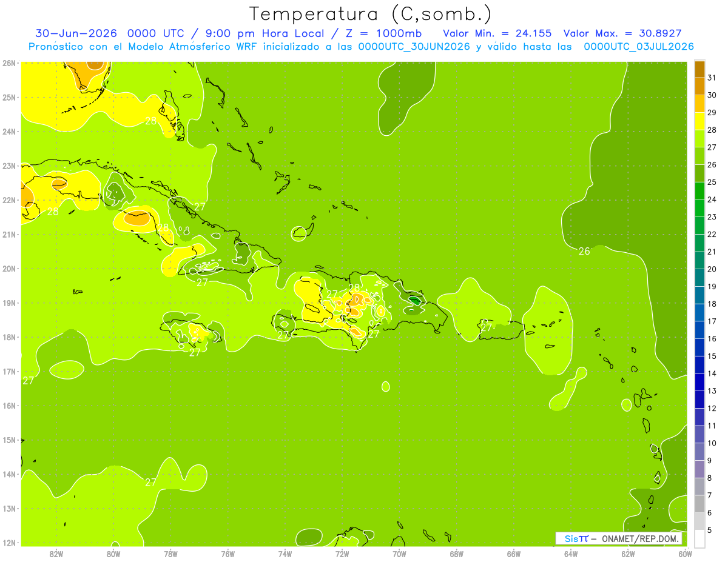Select the white swatch below the 5 label
This screenshot has width=728, height=562.
pyautogui.click(x=699, y=538)
